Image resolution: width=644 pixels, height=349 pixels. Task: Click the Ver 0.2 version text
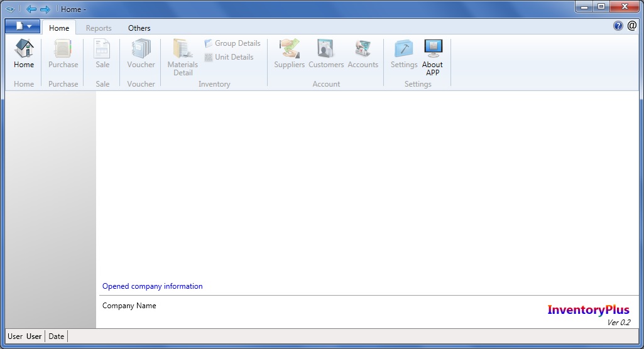tap(618, 323)
